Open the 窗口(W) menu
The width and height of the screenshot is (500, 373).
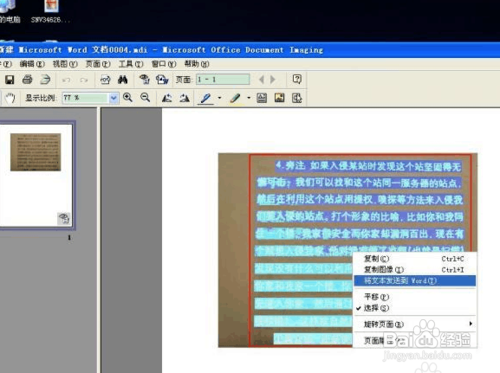coord(164,64)
